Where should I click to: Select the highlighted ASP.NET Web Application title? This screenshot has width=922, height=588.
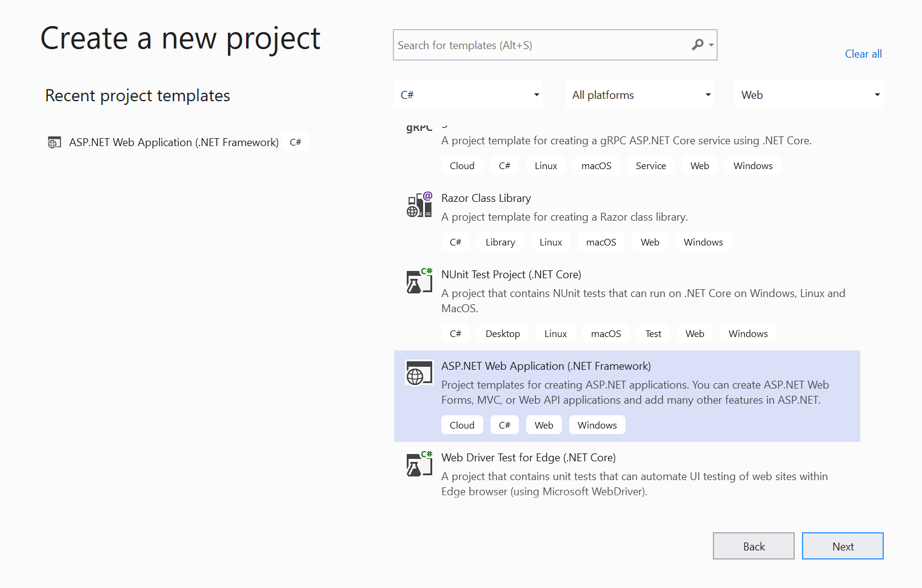click(546, 366)
